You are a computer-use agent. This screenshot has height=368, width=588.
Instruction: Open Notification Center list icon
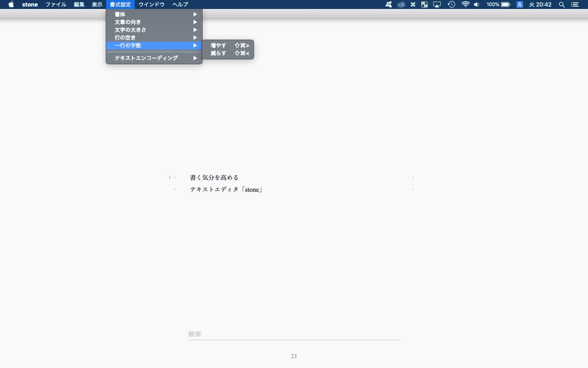pos(575,4)
